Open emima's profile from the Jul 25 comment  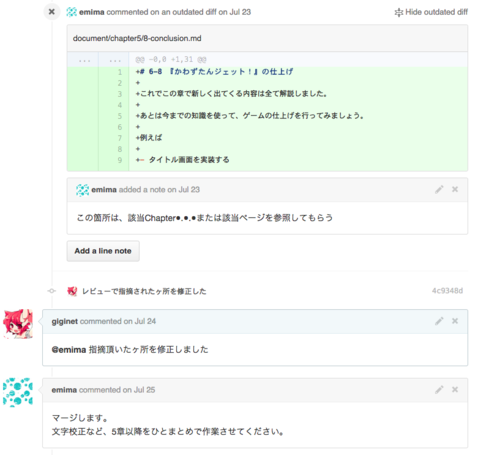coord(64,390)
